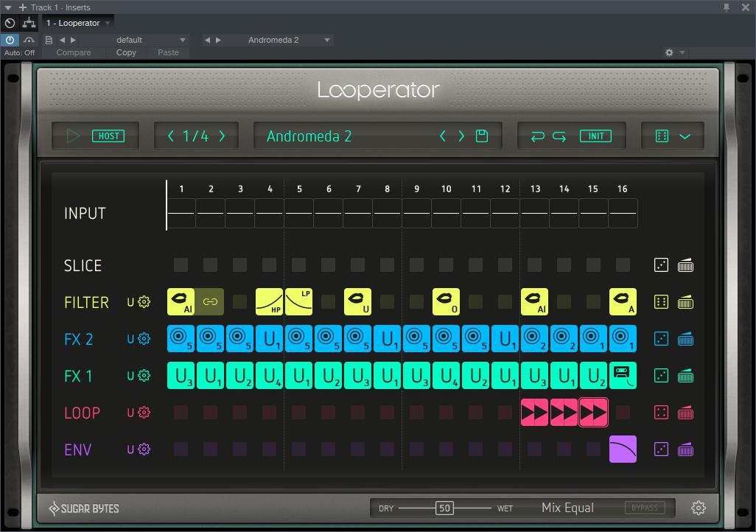The height and width of the screenshot is (532, 756).
Task: Select the HP filter step at step 4
Action: tap(269, 302)
